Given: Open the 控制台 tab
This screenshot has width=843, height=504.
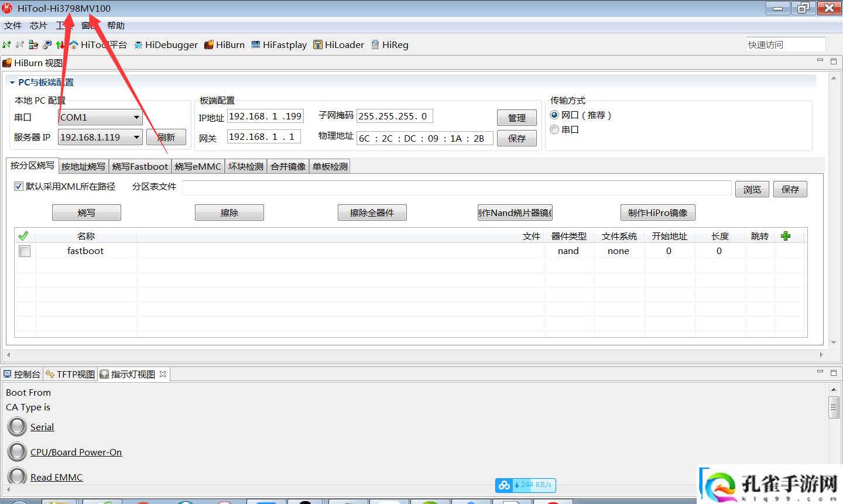Looking at the screenshot, I should 22,374.
